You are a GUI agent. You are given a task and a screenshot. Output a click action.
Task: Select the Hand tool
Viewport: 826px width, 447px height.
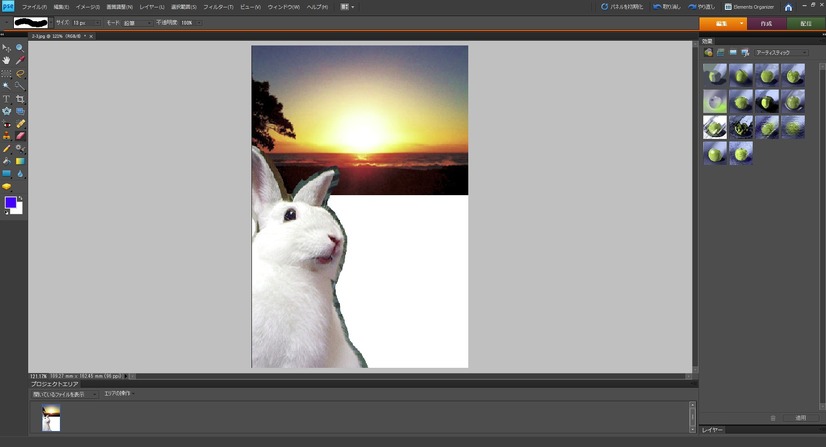[x=6, y=61]
